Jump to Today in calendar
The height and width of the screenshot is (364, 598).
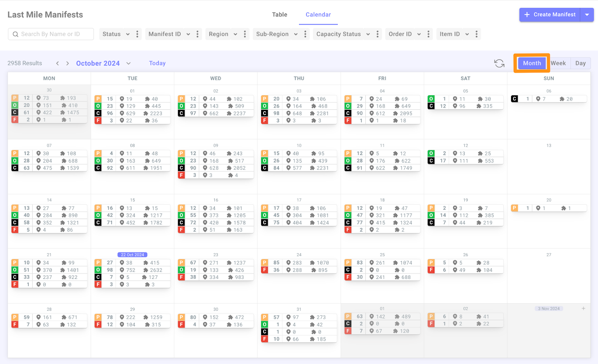point(157,64)
